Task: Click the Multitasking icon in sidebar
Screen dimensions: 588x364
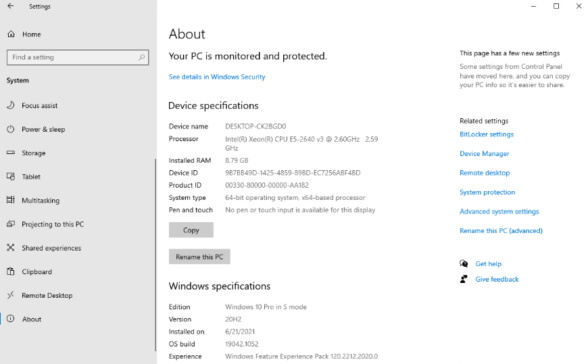Action: click(11, 200)
